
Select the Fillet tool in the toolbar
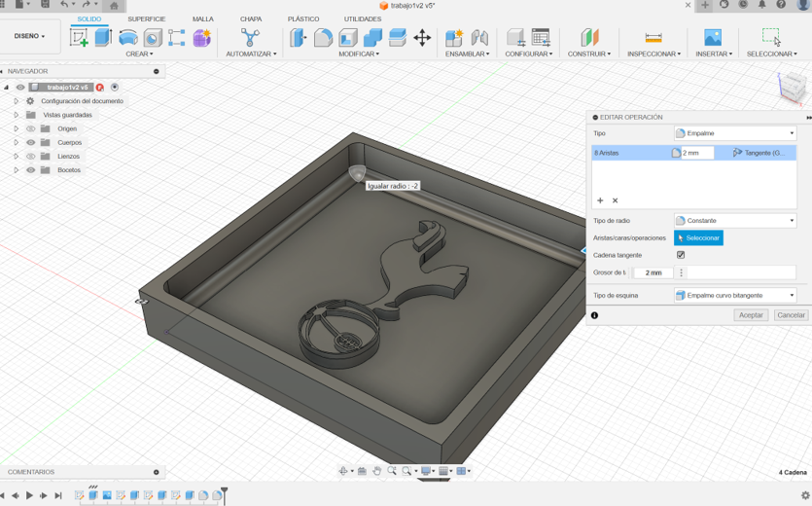323,38
